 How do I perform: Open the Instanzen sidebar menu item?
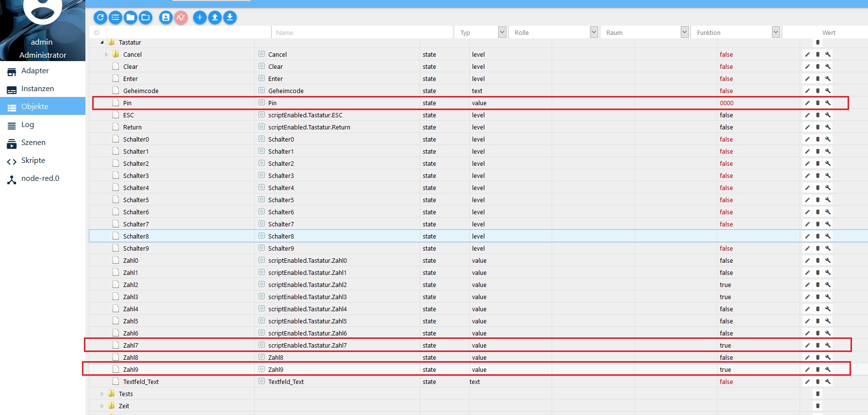tap(43, 89)
